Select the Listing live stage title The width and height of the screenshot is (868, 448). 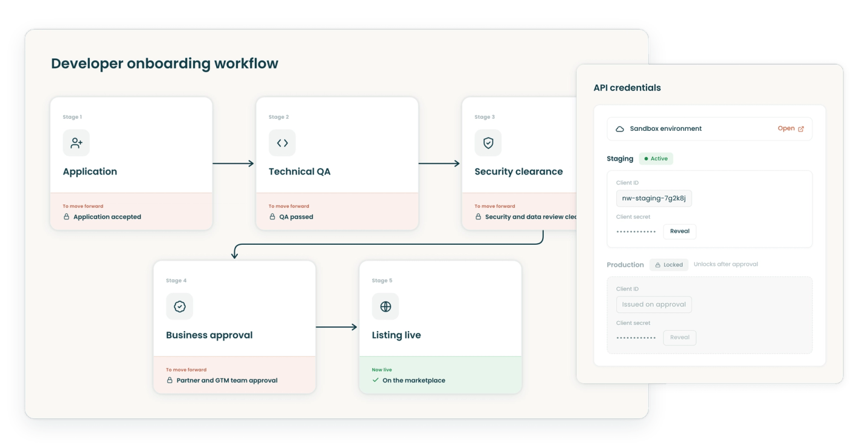(397, 335)
